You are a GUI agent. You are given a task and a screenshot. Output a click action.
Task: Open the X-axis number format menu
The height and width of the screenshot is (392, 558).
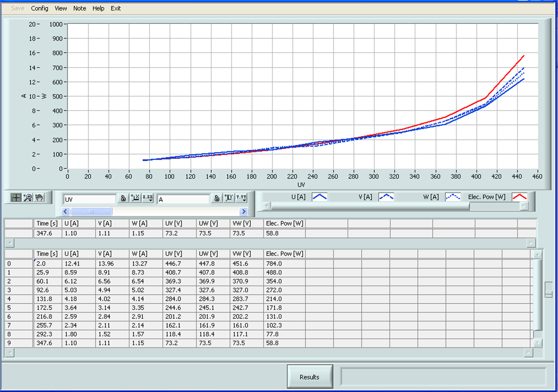click(148, 198)
